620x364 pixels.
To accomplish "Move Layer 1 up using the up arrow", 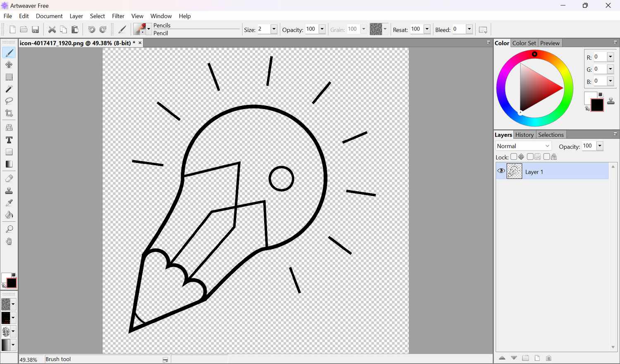I will pos(502,358).
